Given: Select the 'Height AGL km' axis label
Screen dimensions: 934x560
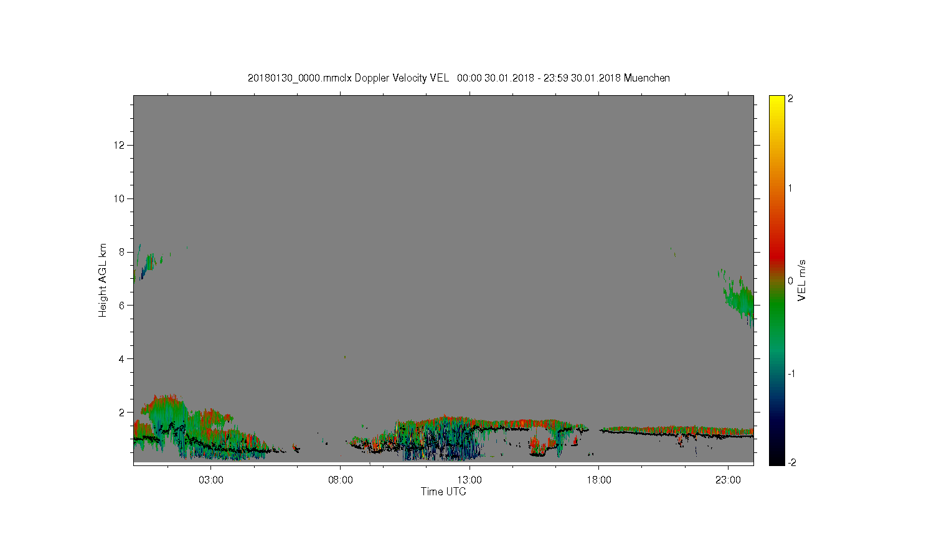Looking at the screenshot, I should (x=103, y=280).
